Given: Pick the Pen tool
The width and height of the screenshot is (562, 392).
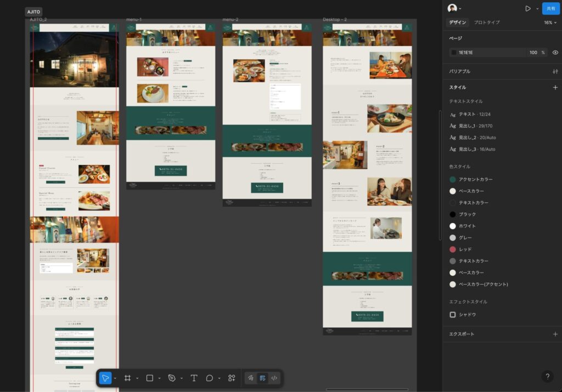Looking at the screenshot, I should pyautogui.click(x=172, y=378).
